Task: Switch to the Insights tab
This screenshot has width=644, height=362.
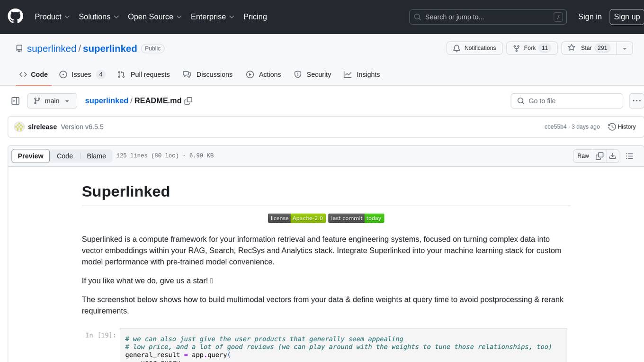Action: coord(362,74)
